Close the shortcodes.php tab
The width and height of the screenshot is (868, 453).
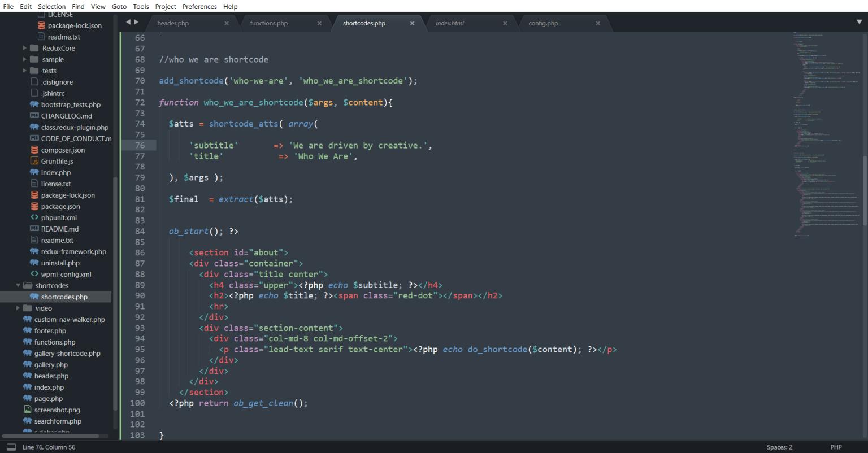click(x=412, y=23)
